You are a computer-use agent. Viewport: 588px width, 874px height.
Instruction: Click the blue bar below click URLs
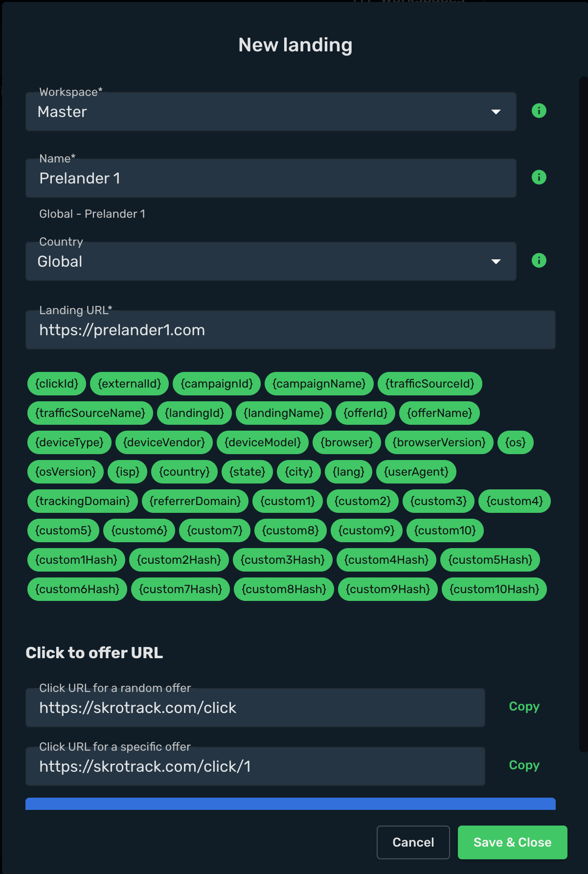click(x=290, y=804)
